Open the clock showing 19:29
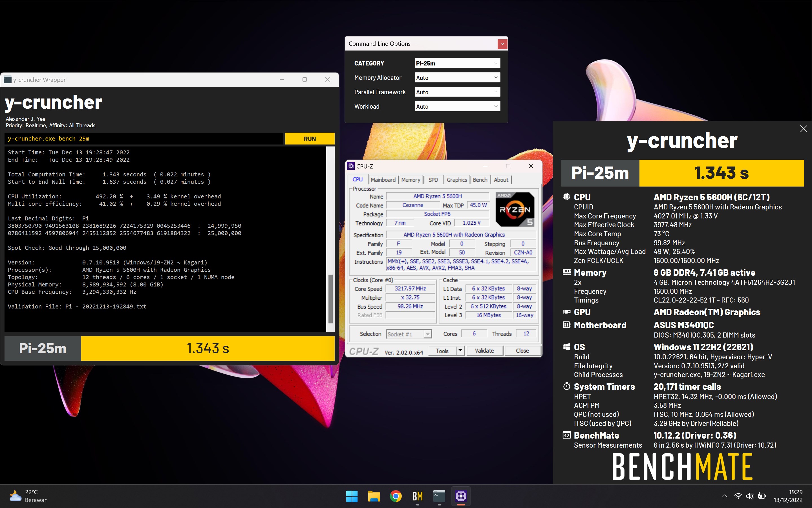The image size is (812, 508). 788,496
